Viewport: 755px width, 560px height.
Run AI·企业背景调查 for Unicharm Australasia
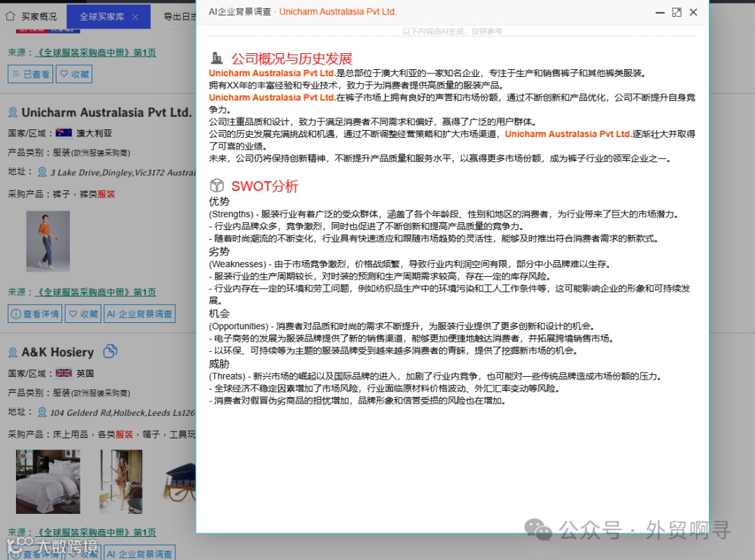[140, 314]
